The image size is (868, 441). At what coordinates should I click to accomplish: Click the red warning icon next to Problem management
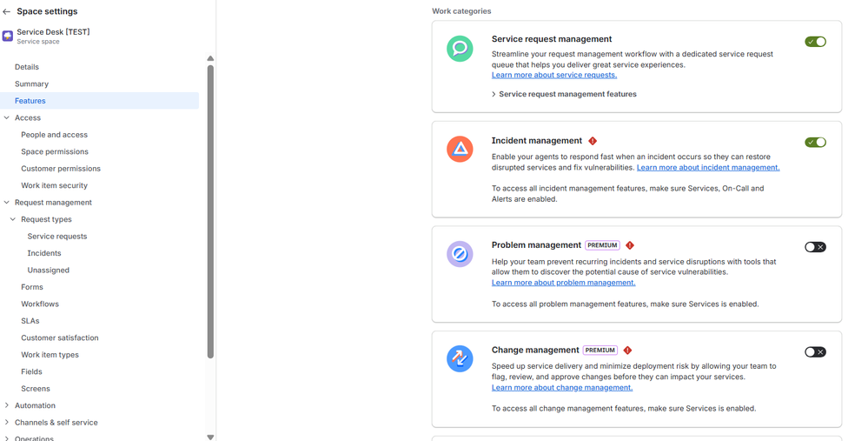[x=630, y=245]
